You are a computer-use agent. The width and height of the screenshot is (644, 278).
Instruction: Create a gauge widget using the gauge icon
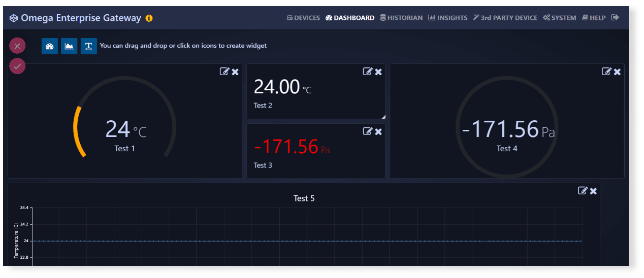49,46
